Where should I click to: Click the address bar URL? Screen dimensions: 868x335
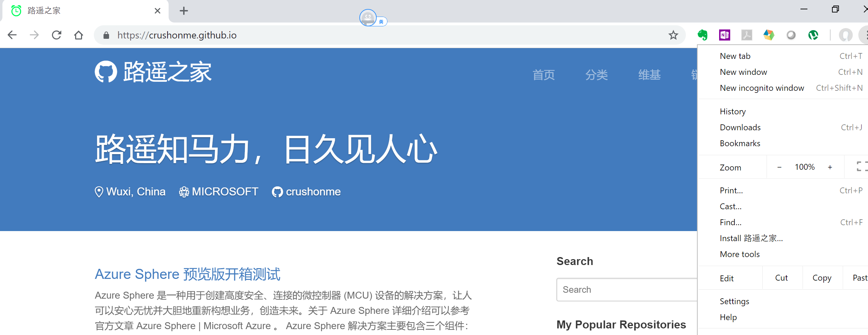point(177,35)
